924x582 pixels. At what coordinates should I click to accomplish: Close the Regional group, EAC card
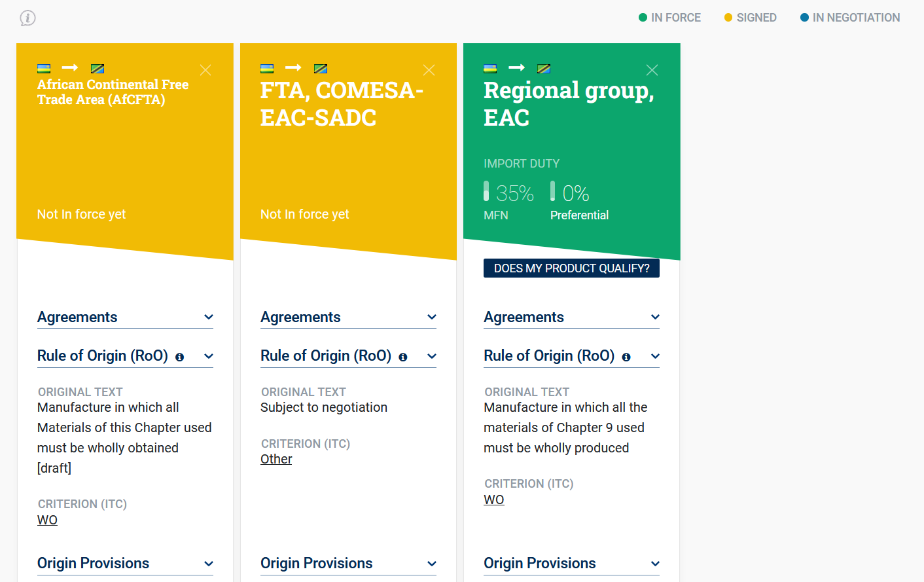[652, 70]
